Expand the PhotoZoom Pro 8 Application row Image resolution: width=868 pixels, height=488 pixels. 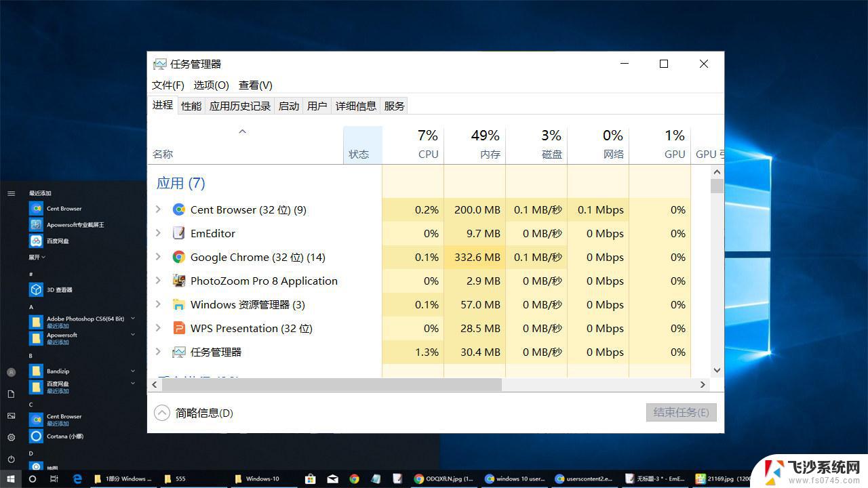pos(158,281)
